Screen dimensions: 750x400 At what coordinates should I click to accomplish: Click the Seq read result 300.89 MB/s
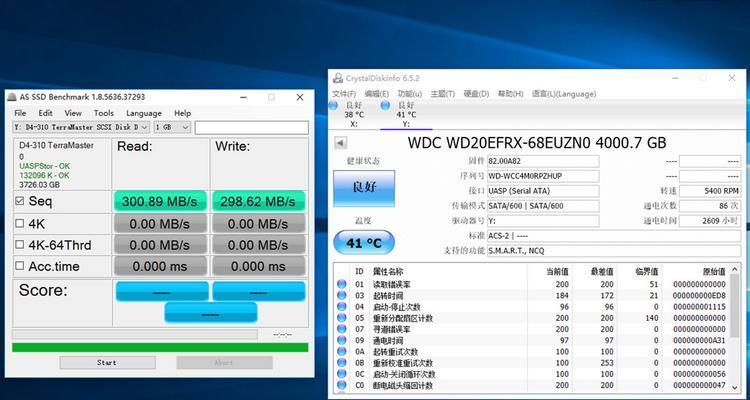tap(160, 201)
